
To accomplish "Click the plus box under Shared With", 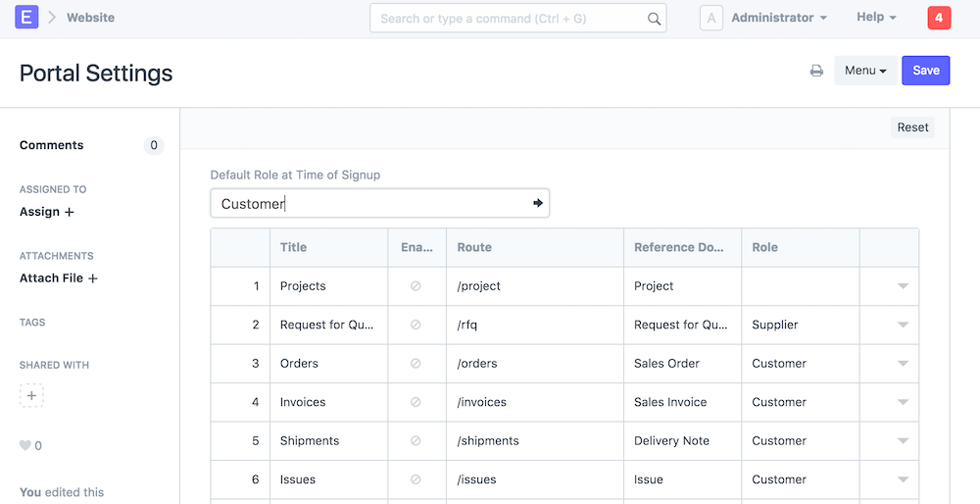I will (x=31, y=396).
